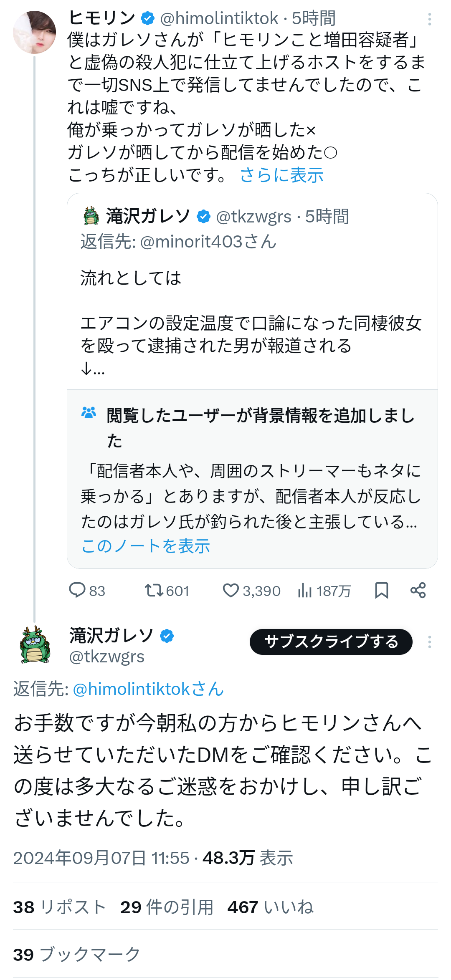The height and width of the screenshot is (980, 451).
Task: Open the このノートを表示 link
Action: (146, 546)
